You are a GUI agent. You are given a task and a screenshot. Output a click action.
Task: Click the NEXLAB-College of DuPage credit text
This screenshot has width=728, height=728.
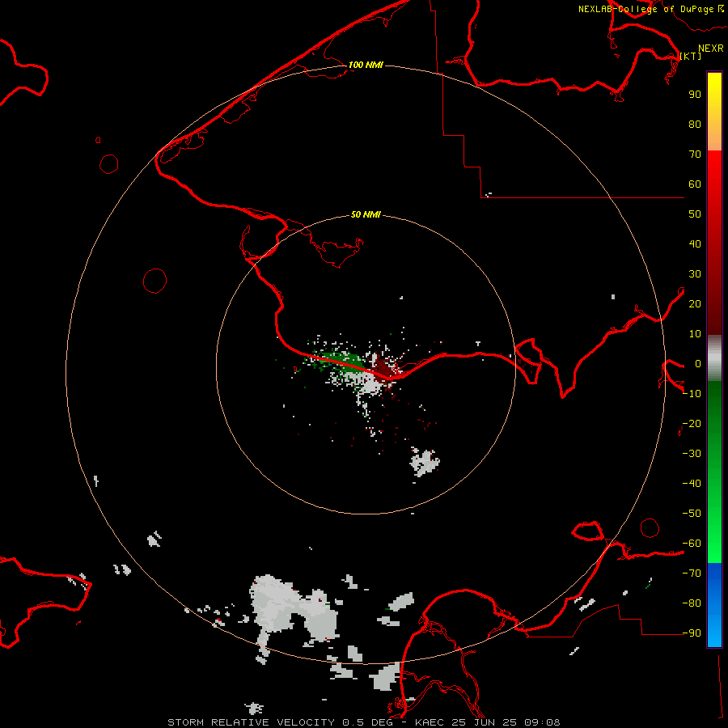coord(645,9)
